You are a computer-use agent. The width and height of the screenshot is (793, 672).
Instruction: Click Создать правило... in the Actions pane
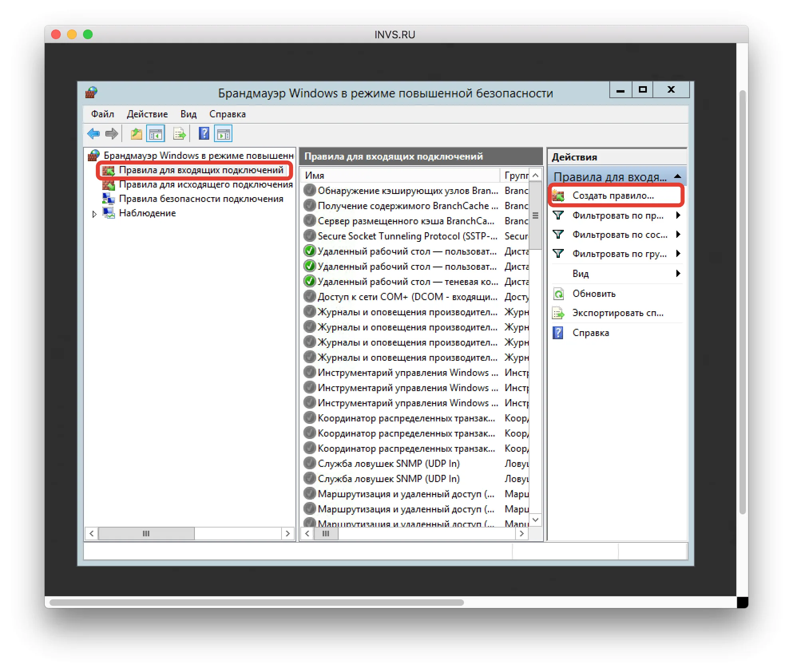click(613, 195)
